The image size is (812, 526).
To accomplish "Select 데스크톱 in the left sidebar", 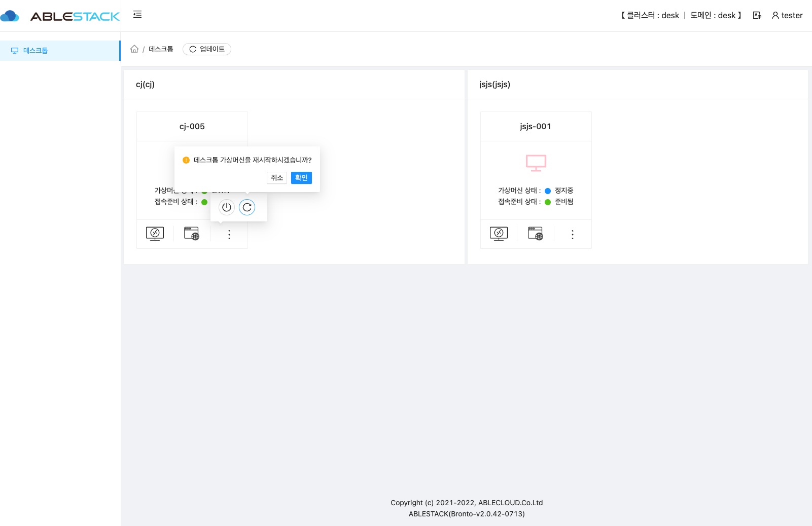I will pyautogui.click(x=36, y=51).
